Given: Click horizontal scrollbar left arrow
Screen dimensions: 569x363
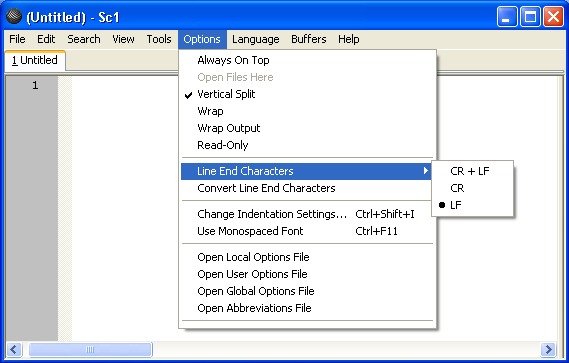Looking at the screenshot, I should 14,350.
